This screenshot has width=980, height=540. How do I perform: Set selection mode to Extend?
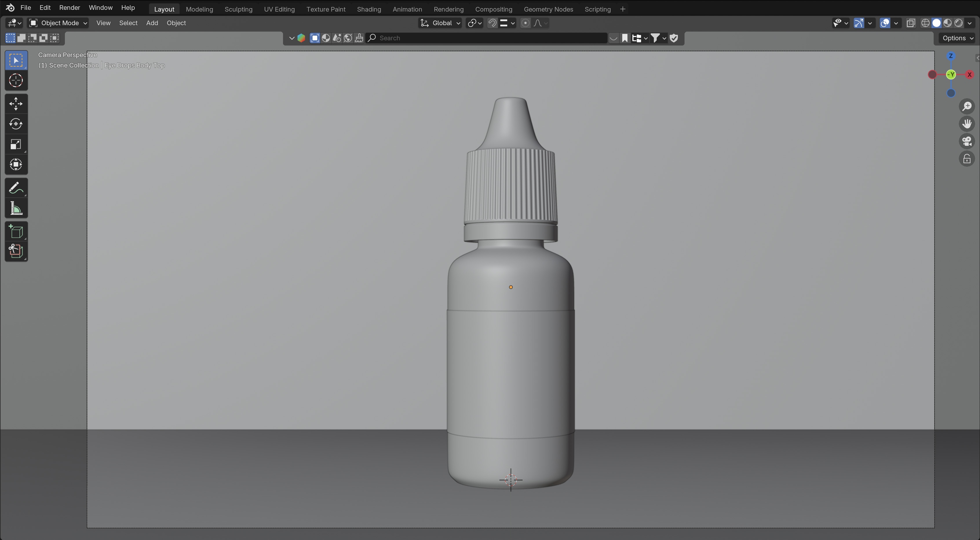[x=21, y=38]
